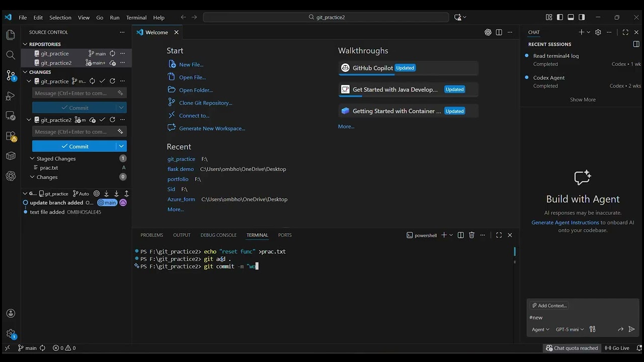This screenshot has height=362, width=644.
Task: Click command center search git_practice2
Action: (x=326, y=17)
